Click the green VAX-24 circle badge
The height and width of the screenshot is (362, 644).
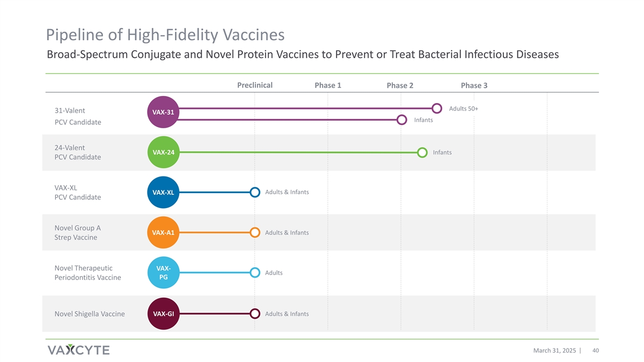(x=163, y=152)
